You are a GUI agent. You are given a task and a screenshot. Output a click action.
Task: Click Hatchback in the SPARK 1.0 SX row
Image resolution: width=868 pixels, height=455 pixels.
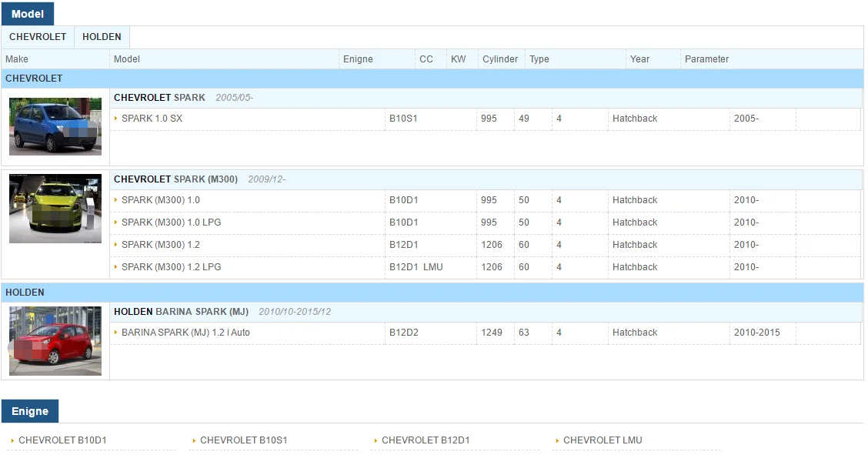635,119
